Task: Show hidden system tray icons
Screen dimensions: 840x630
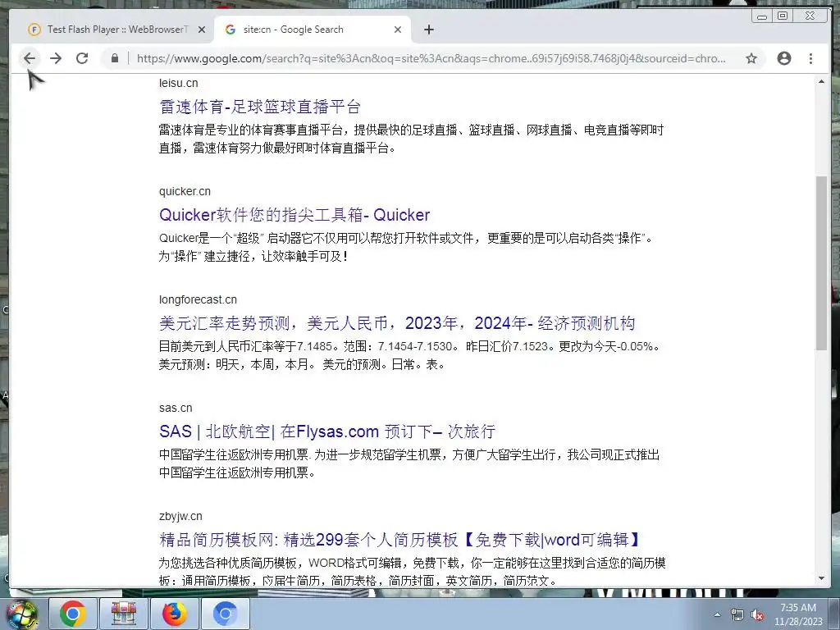Action: pyautogui.click(x=717, y=614)
